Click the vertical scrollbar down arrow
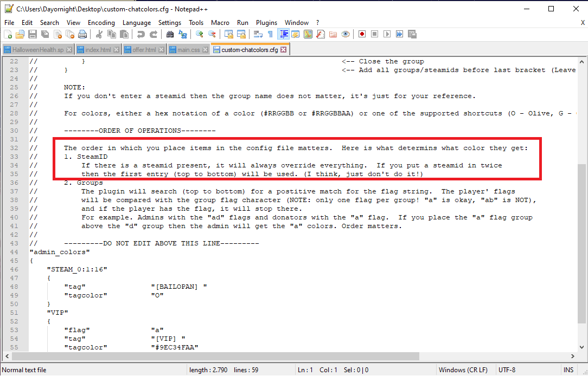Image resolution: width=588 pixels, height=376 pixels. click(x=583, y=347)
